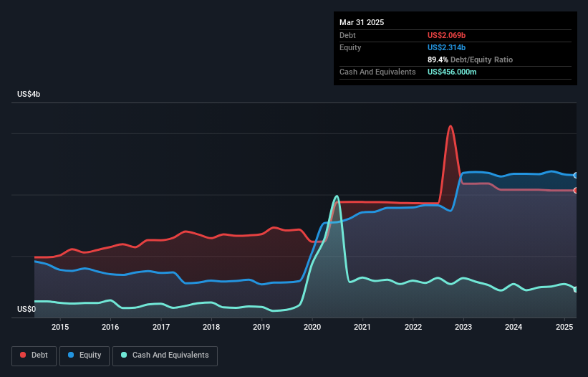Click the teal Cash endpoint marker

pos(576,290)
